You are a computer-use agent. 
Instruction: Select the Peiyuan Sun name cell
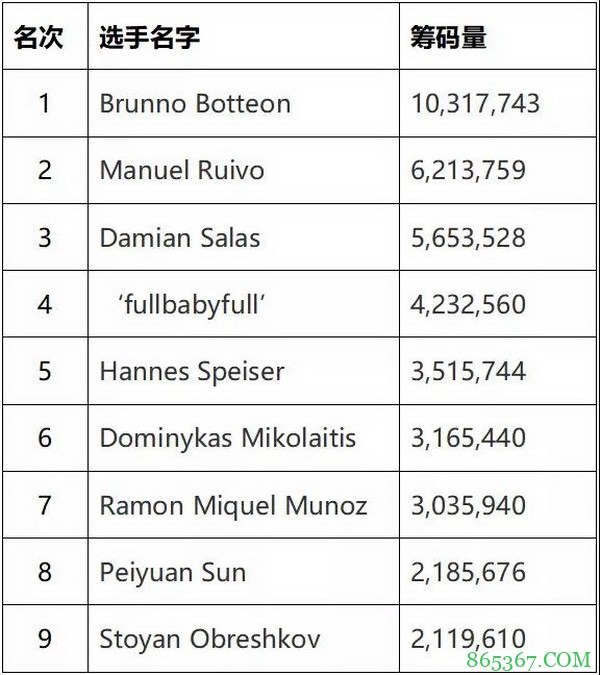173,572
